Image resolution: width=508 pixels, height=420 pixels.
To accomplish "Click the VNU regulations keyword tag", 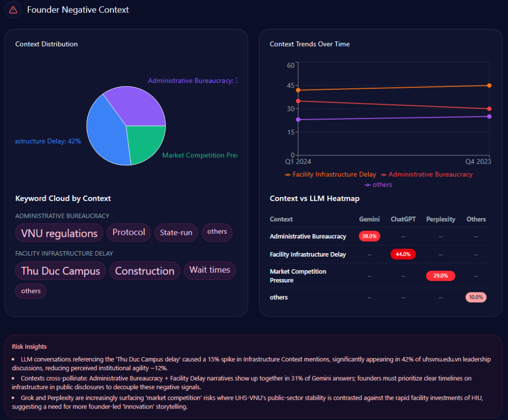I will tap(59, 233).
